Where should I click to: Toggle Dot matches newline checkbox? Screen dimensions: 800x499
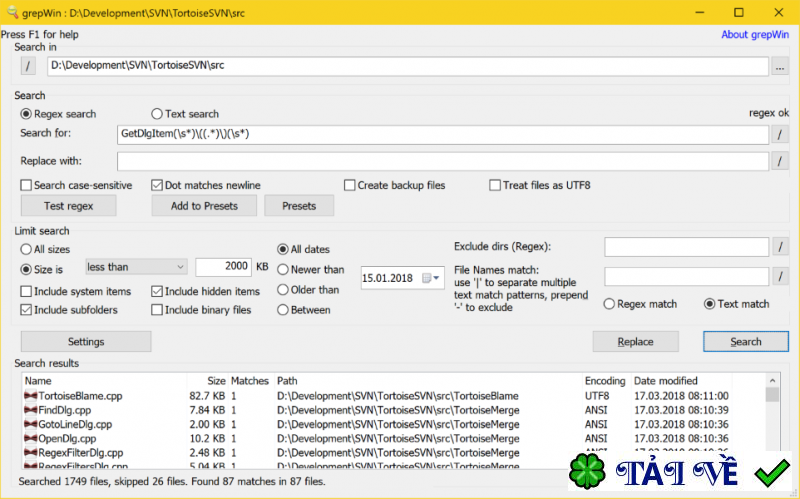[x=157, y=185]
